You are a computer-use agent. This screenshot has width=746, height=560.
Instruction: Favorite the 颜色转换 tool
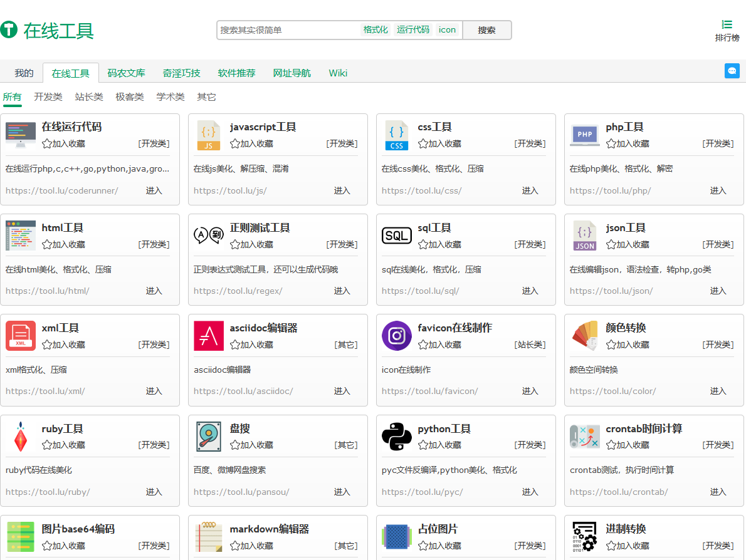click(x=628, y=345)
